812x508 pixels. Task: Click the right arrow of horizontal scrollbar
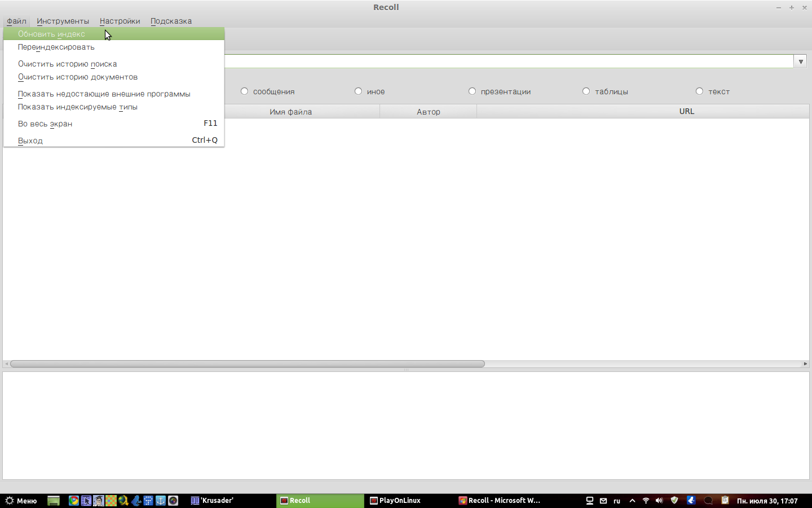(805, 364)
